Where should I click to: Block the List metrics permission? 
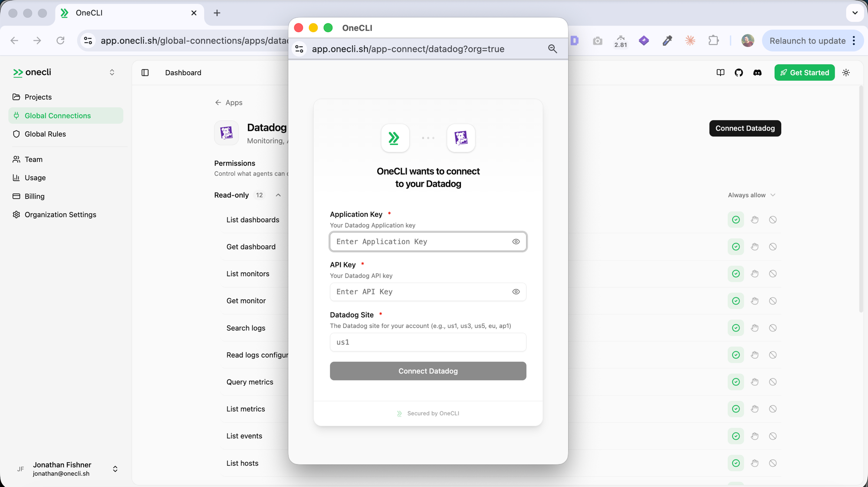pos(773,409)
